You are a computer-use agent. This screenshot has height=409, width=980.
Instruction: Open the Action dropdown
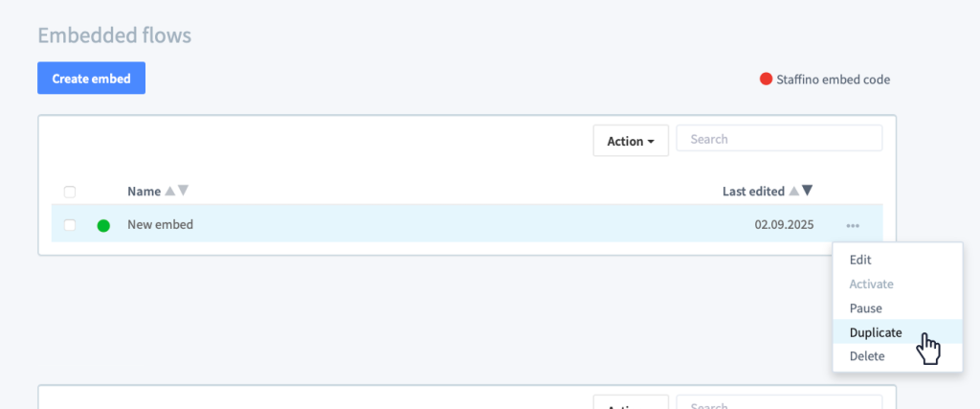(631, 141)
